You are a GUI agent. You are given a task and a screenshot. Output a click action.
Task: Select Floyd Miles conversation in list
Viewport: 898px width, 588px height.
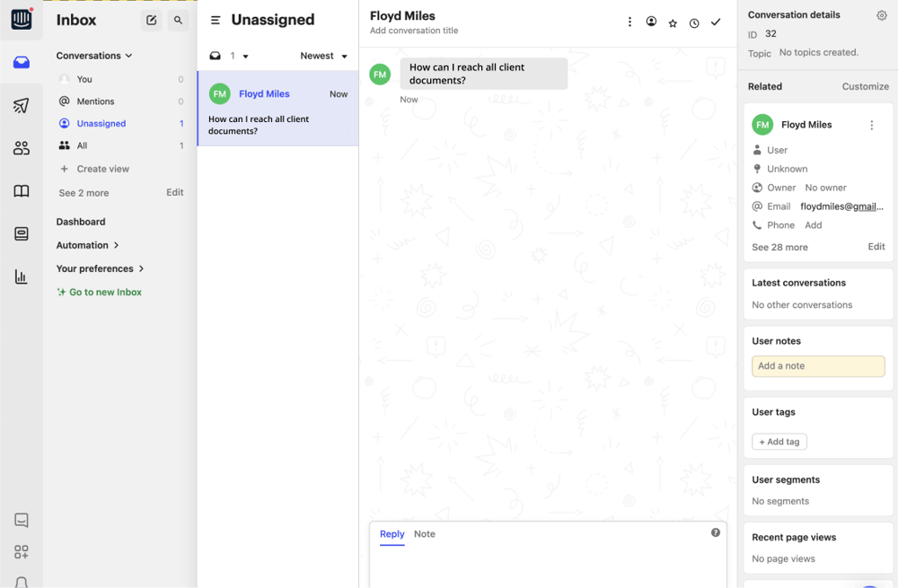click(277, 109)
